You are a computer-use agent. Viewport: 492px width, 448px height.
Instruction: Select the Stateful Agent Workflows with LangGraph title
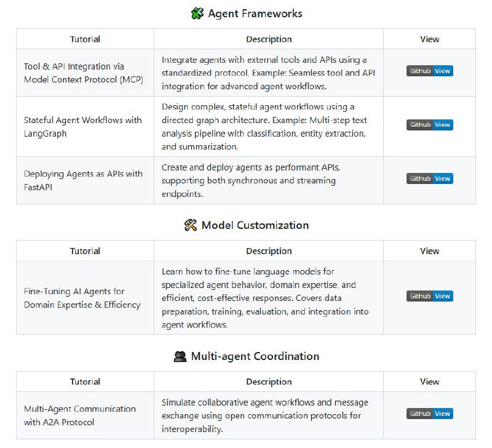83,126
